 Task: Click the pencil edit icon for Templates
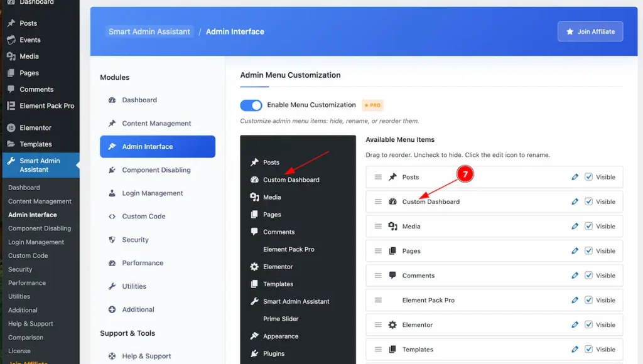[x=575, y=349]
